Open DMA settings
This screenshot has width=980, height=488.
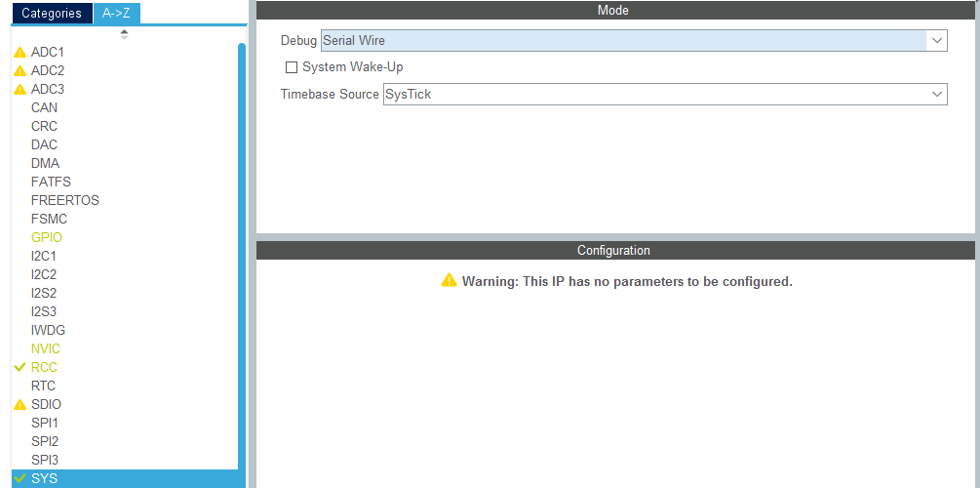[x=45, y=163]
